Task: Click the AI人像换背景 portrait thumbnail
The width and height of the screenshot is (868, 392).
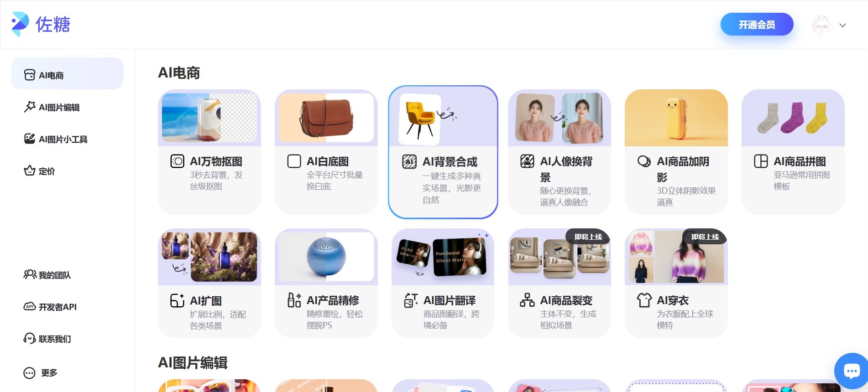Action: pyautogui.click(x=559, y=118)
